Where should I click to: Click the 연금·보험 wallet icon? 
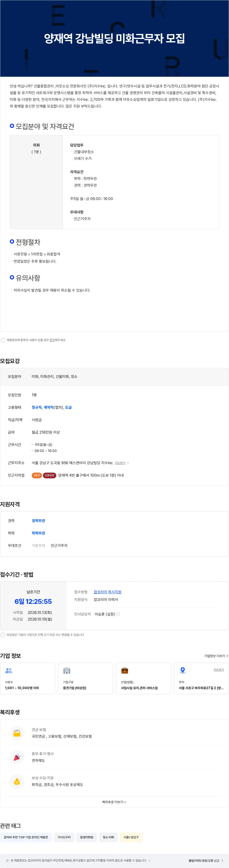(17, 733)
